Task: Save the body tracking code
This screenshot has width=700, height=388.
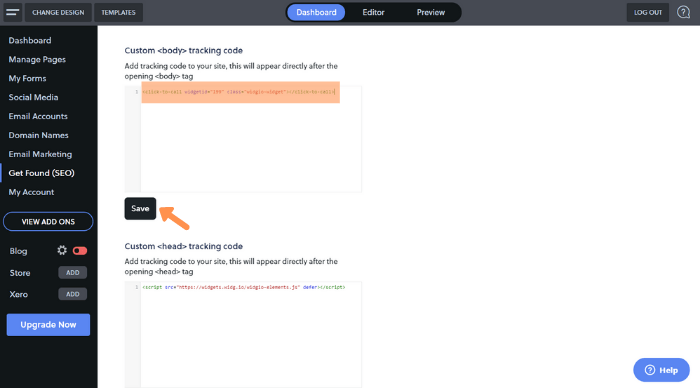Action: pyautogui.click(x=140, y=209)
